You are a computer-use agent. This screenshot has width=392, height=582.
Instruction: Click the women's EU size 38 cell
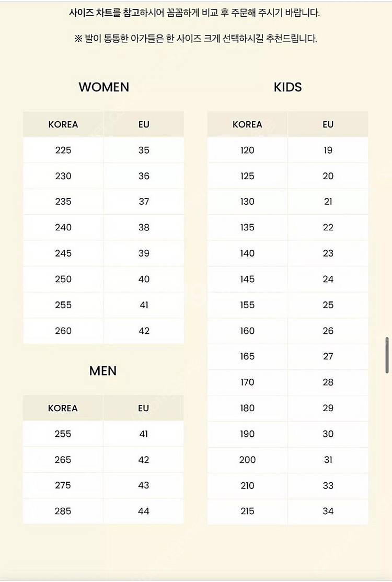[144, 227]
